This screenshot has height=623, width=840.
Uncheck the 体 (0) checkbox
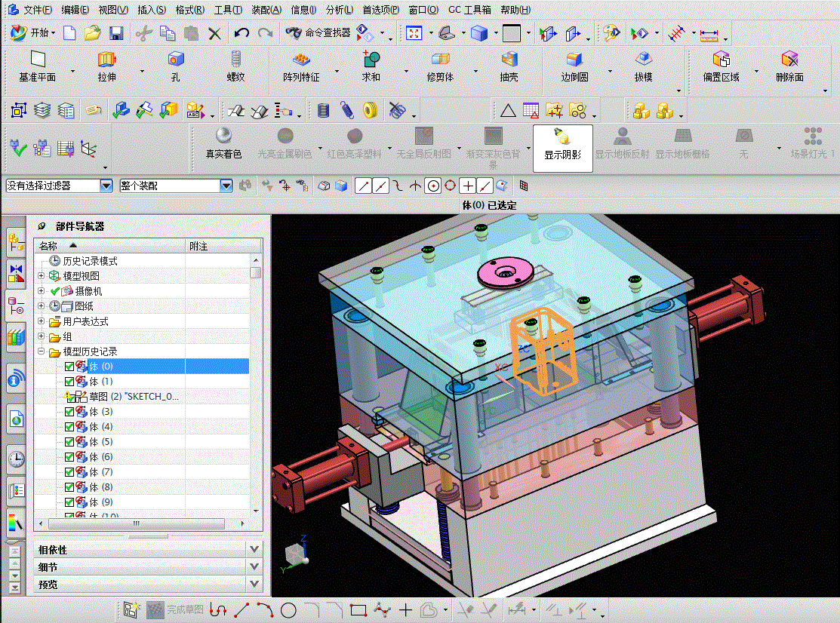pos(69,367)
